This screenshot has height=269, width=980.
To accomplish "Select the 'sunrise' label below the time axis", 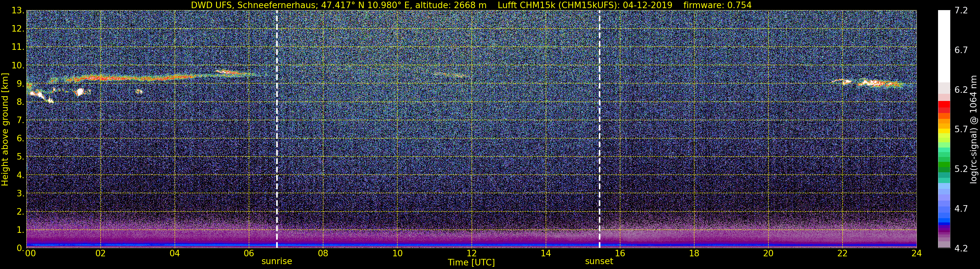I will tap(276, 262).
